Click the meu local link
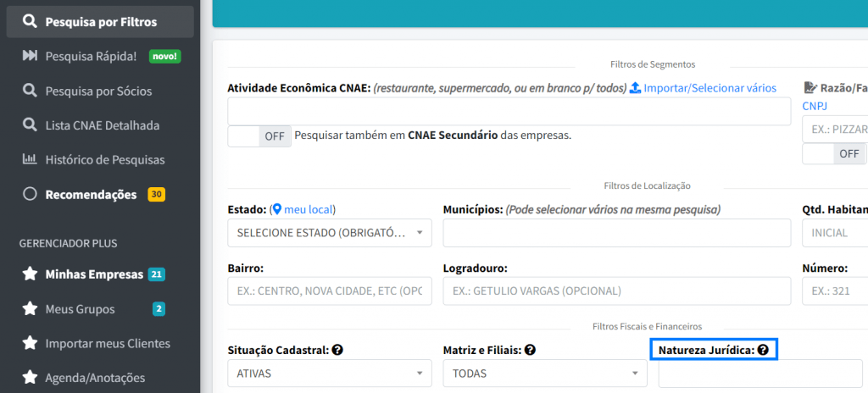The width and height of the screenshot is (868, 393). (309, 209)
